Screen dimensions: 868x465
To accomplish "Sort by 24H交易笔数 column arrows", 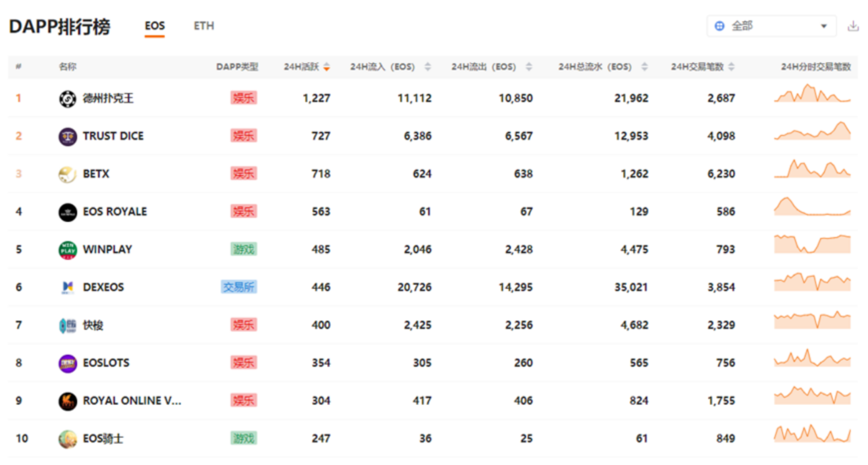I will [732, 67].
